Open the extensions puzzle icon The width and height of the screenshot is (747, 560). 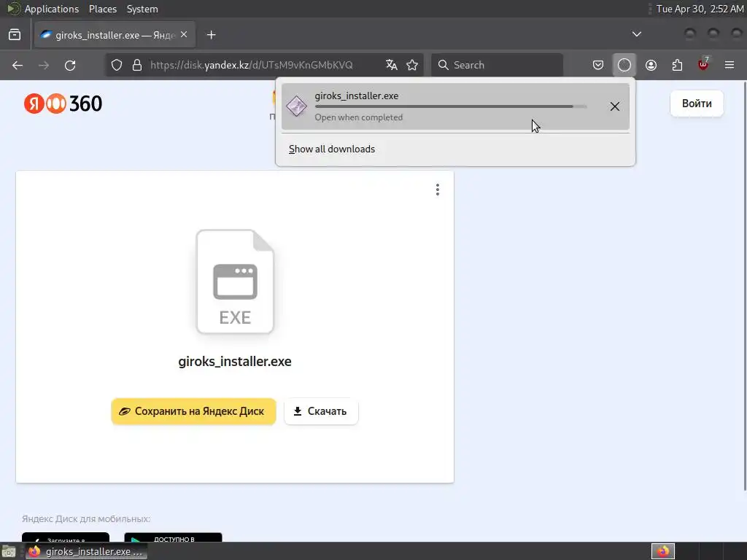[x=677, y=65]
